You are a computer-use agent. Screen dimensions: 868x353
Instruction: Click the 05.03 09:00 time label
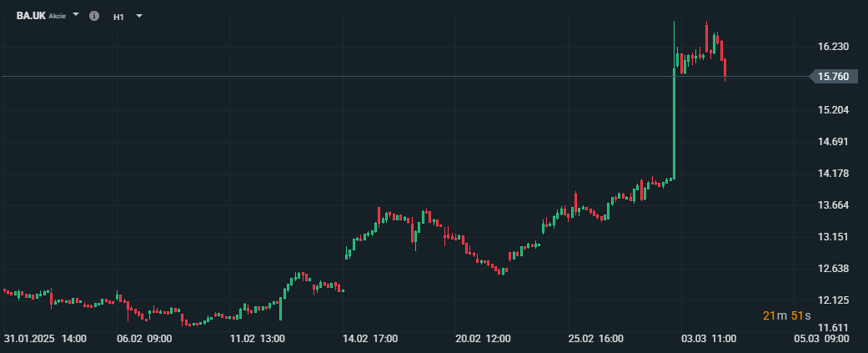(822, 338)
